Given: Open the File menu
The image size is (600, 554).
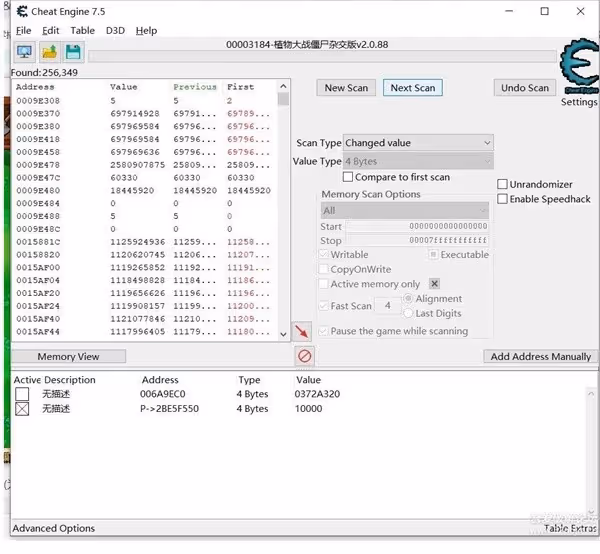Looking at the screenshot, I should [24, 31].
